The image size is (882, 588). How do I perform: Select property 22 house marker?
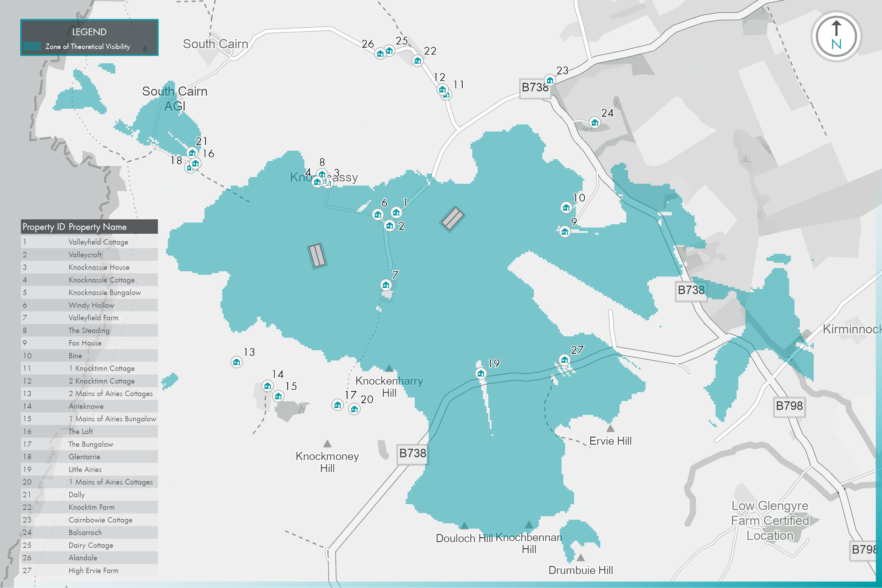417,60
